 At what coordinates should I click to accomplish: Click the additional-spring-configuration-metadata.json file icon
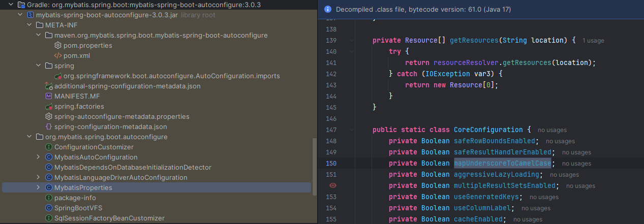(49, 86)
